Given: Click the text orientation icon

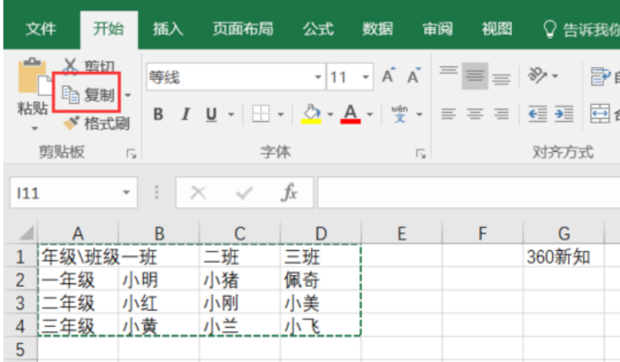Looking at the screenshot, I should (x=538, y=75).
